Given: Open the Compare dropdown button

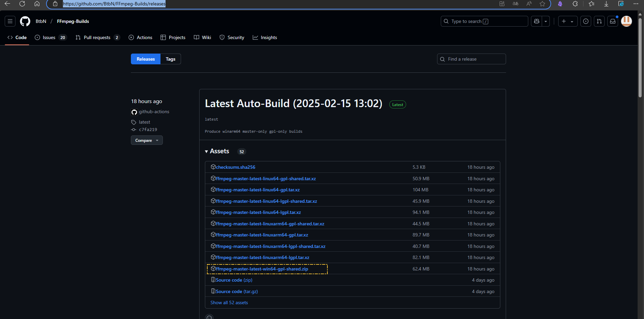Looking at the screenshot, I should click(147, 140).
